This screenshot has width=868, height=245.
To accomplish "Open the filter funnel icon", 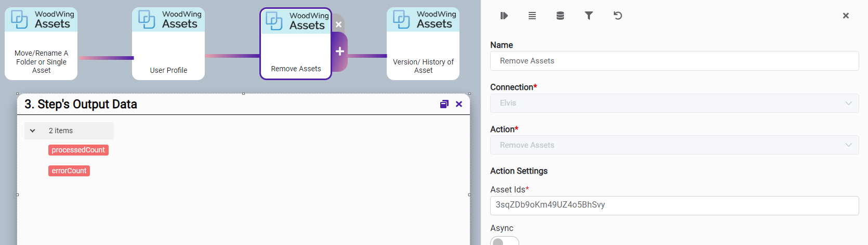I will 589,16.
